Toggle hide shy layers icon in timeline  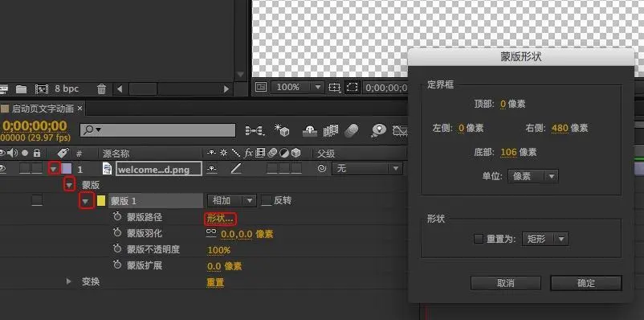(310, 131)
